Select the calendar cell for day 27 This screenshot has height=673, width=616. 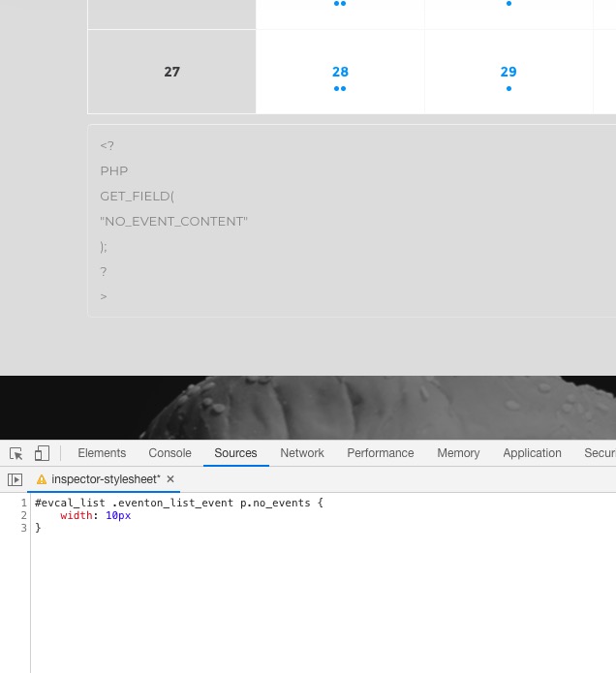tap(171, 72)
